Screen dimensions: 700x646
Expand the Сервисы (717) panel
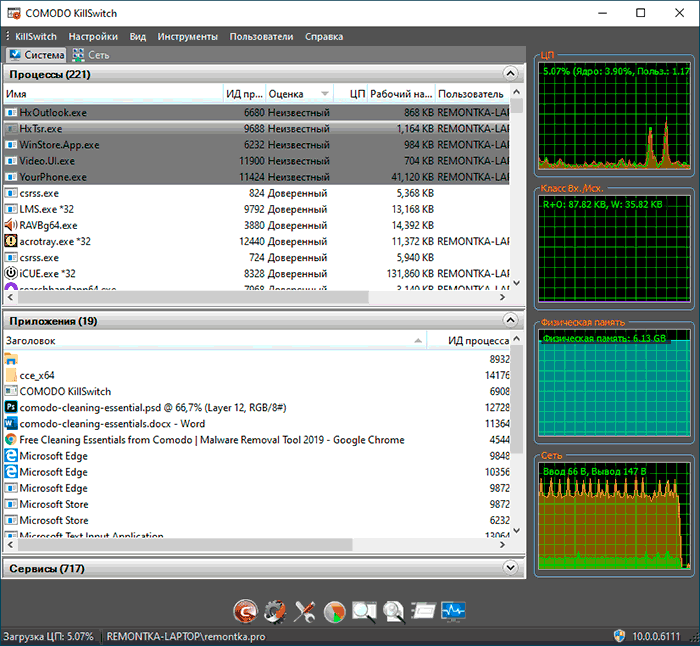[x=510, y=567]
